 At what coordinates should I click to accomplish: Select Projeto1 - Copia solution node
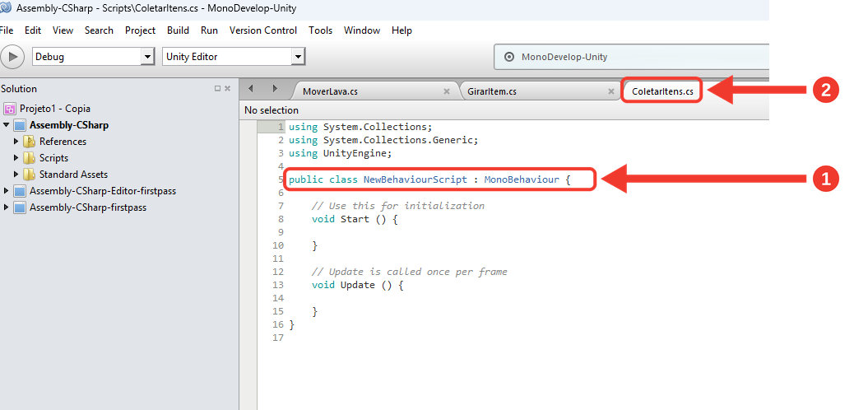pyautogui.click(x=55, y=109)
